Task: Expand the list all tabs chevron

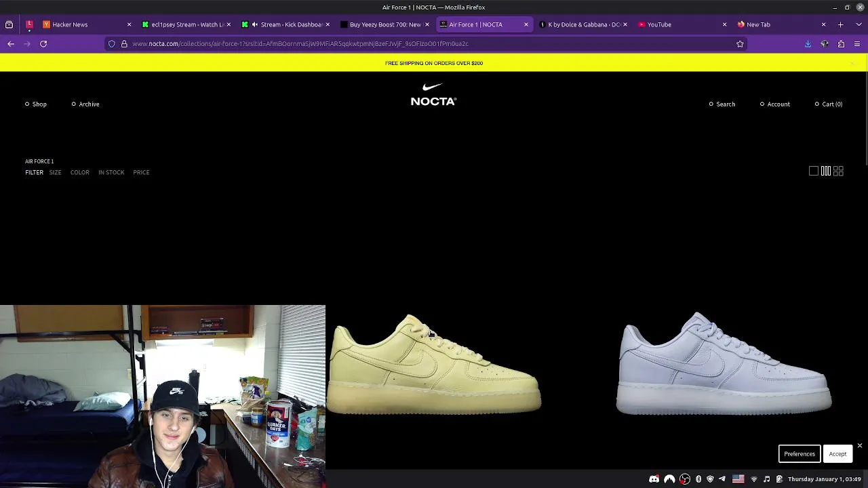Action: pyautogui.click(x=858, y=24)
